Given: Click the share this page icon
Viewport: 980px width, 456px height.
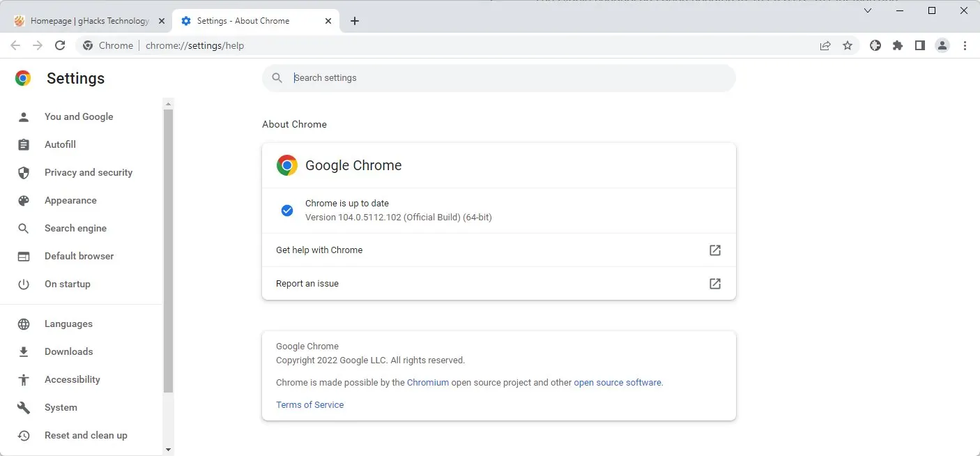Looking at the screenshot, I should [825, 45].
